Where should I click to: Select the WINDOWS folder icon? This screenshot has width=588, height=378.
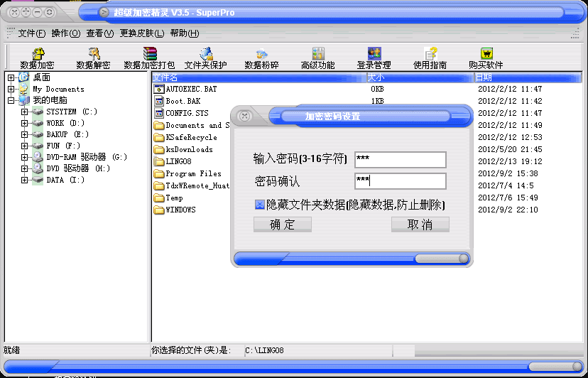[159, 210]
